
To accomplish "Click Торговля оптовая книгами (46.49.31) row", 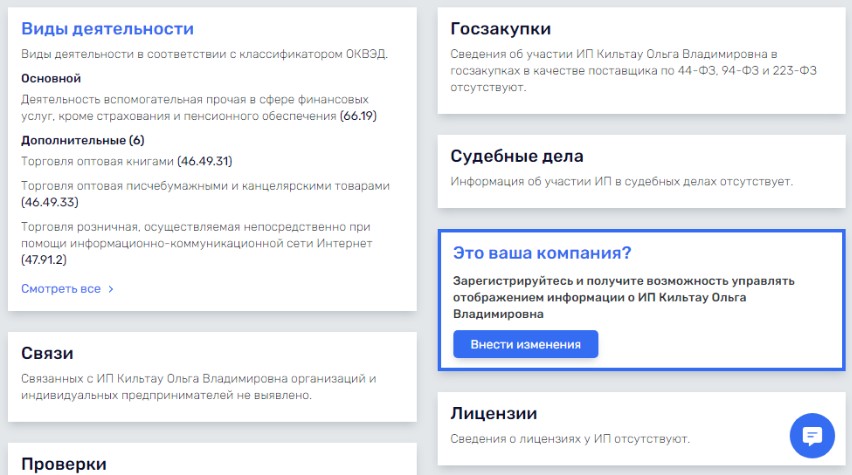I will pos(127,161).
